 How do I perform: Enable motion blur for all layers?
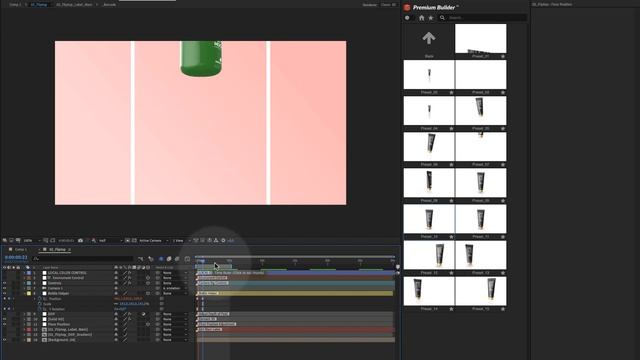click(177, 259)
